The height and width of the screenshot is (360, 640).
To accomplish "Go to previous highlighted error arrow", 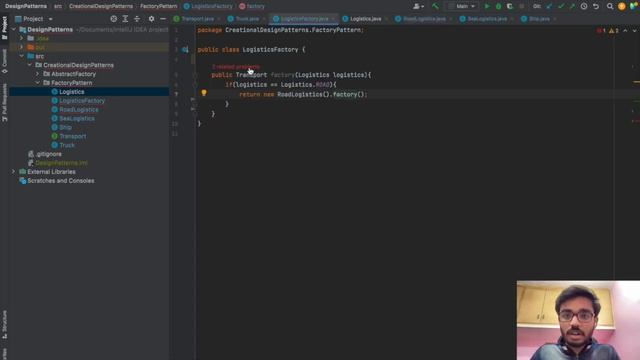I will pyautogui.click(x=625, y=31).
